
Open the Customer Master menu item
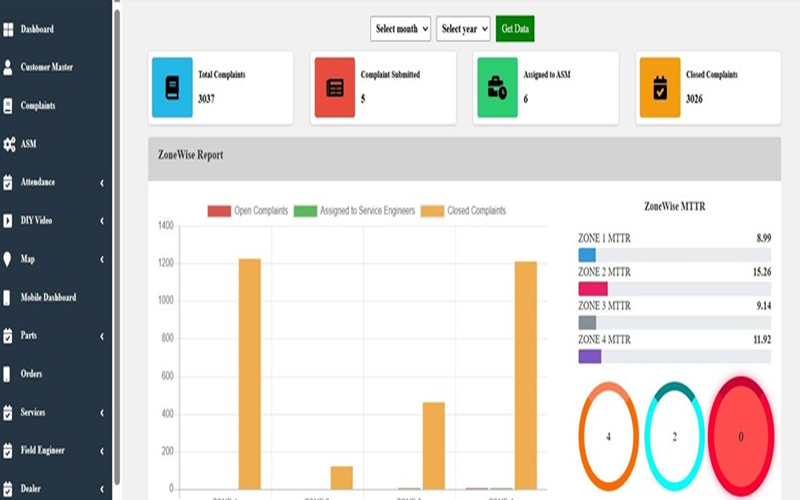(47, 67)
